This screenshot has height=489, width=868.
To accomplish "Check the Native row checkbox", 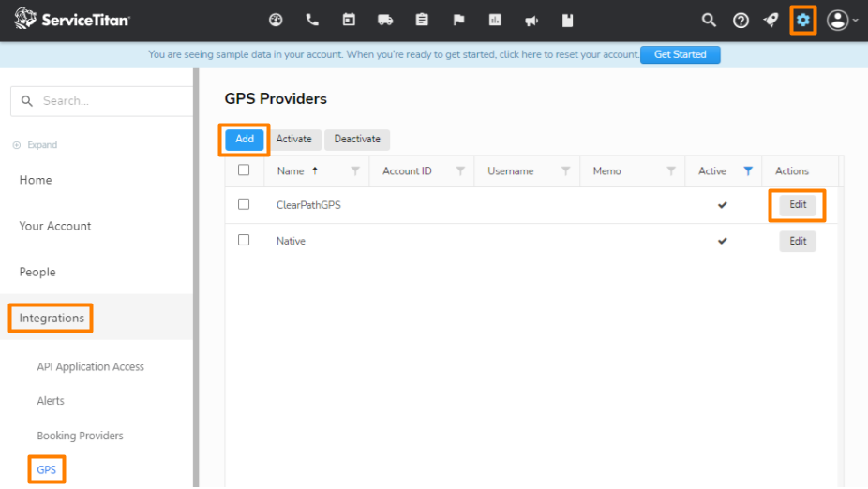I will 244,240.
